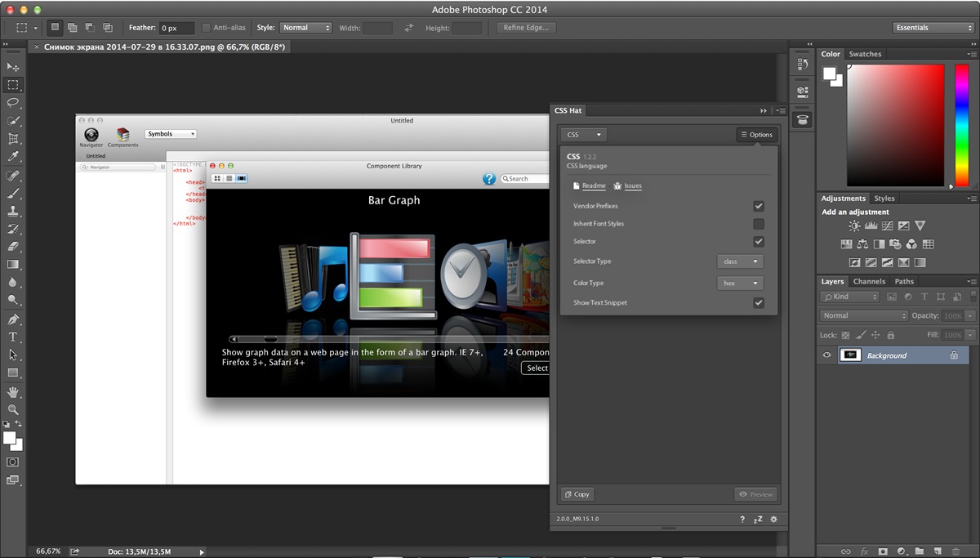Click the Feather input field
This screenshot has height=558, width=980.
[176, 28]
